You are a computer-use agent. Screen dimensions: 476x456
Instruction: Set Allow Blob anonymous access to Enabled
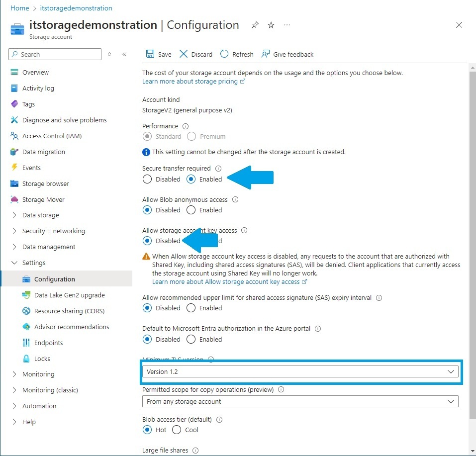pyautogui.click(x=191, y=210)
